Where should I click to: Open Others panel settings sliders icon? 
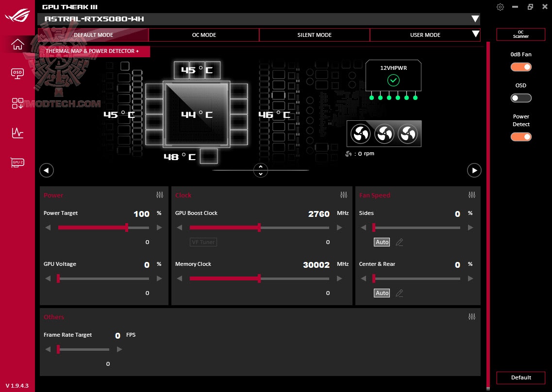(x=472, y=317)
